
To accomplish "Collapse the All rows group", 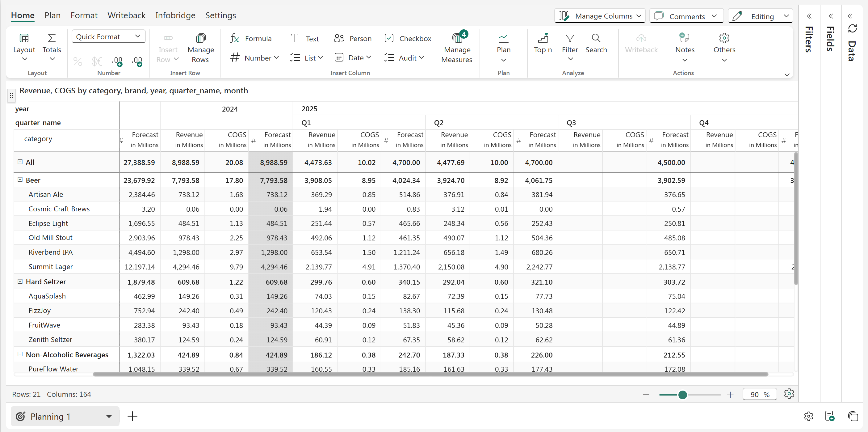I will tap(20, 162).
